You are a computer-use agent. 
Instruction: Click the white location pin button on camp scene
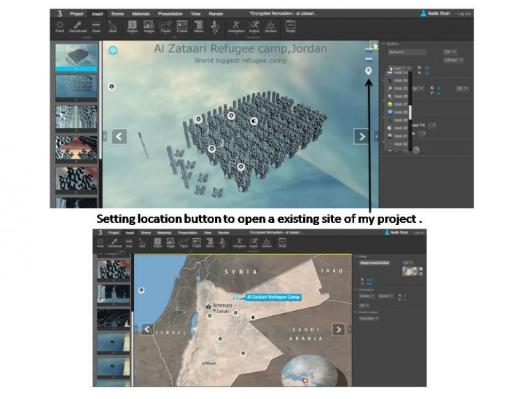coord(369,71)
